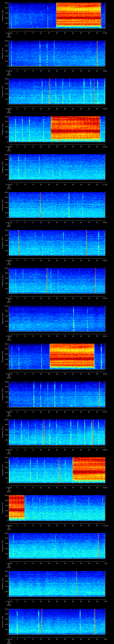Click the orange noise block starting in the 10:58 panel

[x=89, y=469]
